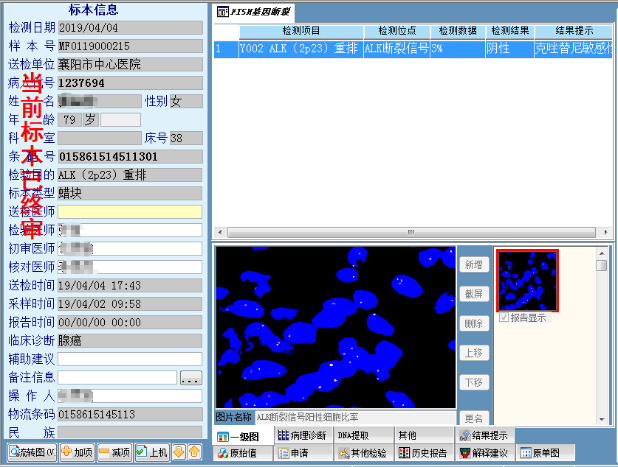Select the FISH image thumbnail with red border
Image resolution: width=618 pixels, height=467 pixels.
(527, 280)
